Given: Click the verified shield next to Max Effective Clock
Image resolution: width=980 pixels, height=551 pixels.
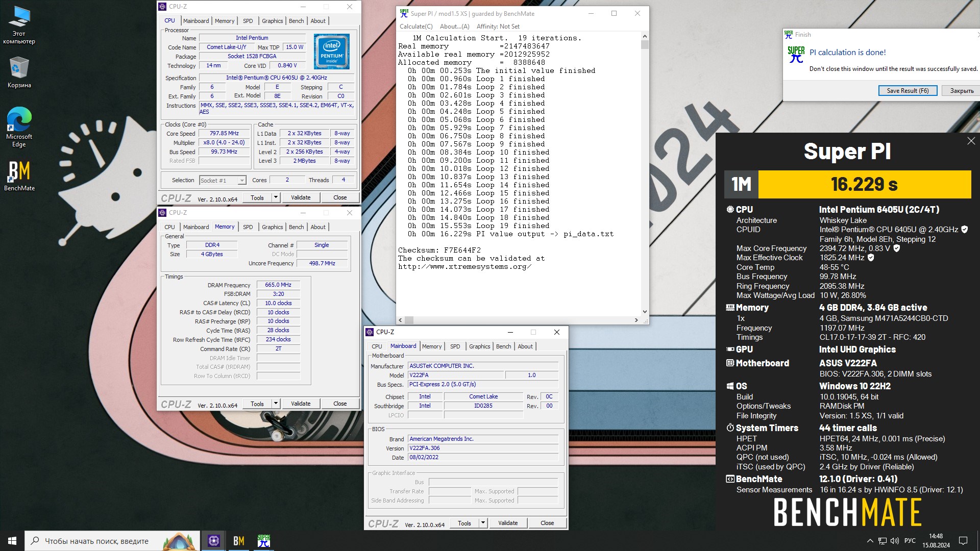Looking at the screenshot, I should click(x=871, y=258).
